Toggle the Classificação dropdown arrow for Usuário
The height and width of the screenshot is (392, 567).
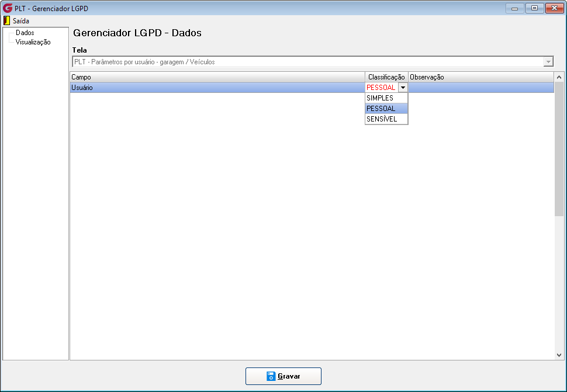tap(403, 88)
